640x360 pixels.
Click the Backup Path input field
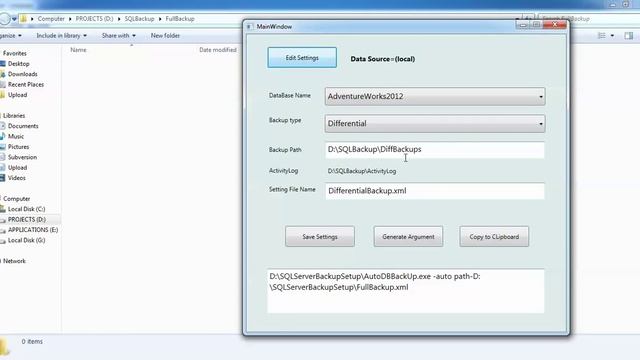435,150
